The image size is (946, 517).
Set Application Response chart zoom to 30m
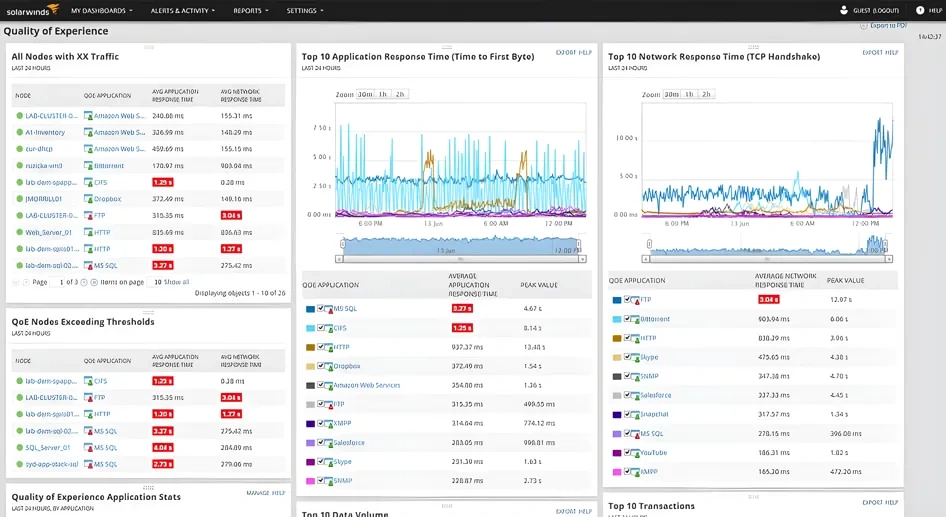(365, 94)
